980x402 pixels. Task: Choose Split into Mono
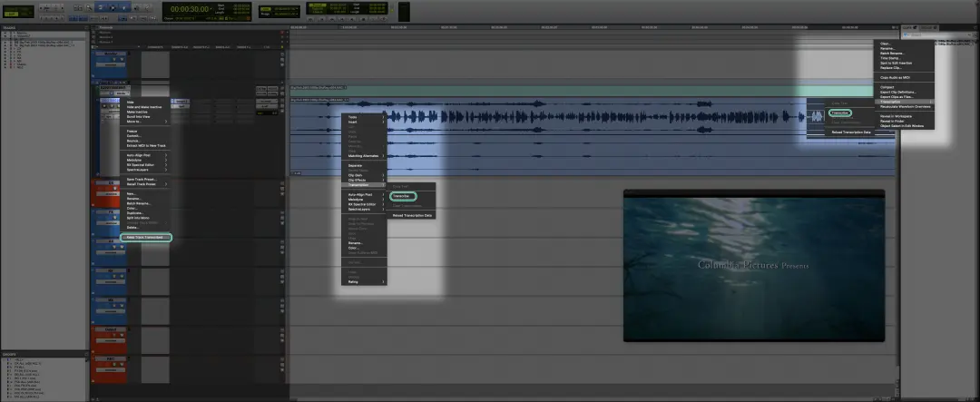[144, 218]
